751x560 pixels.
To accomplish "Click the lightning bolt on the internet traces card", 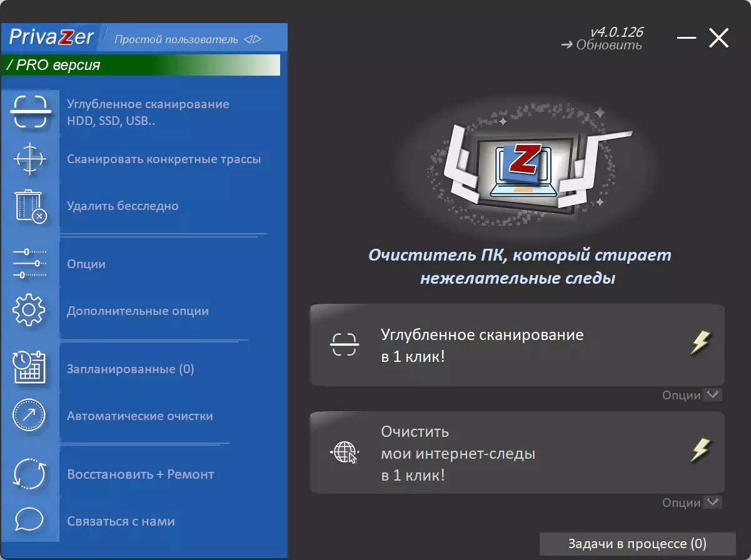I will tap(700, 449).
